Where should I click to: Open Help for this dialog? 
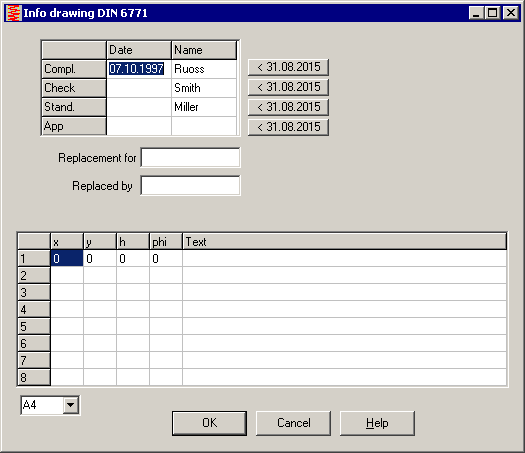click(377, 423)
